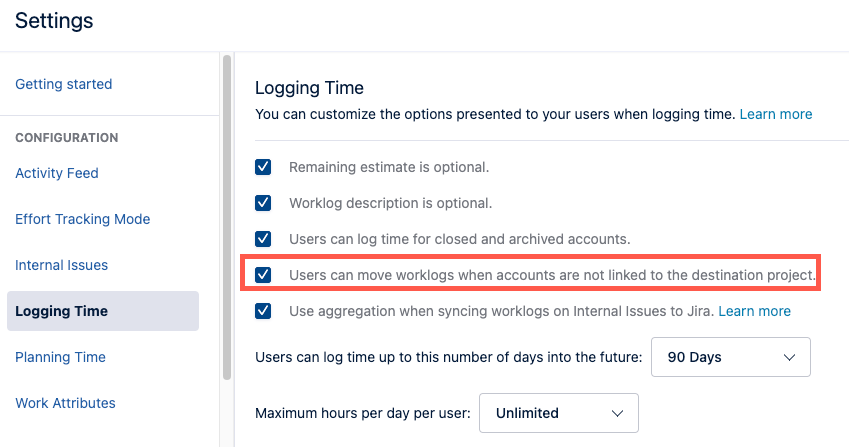Toggle 'Worklog description is optional' checkbox
The width and height of the screenshot is (849, 447).
point(264,203)
